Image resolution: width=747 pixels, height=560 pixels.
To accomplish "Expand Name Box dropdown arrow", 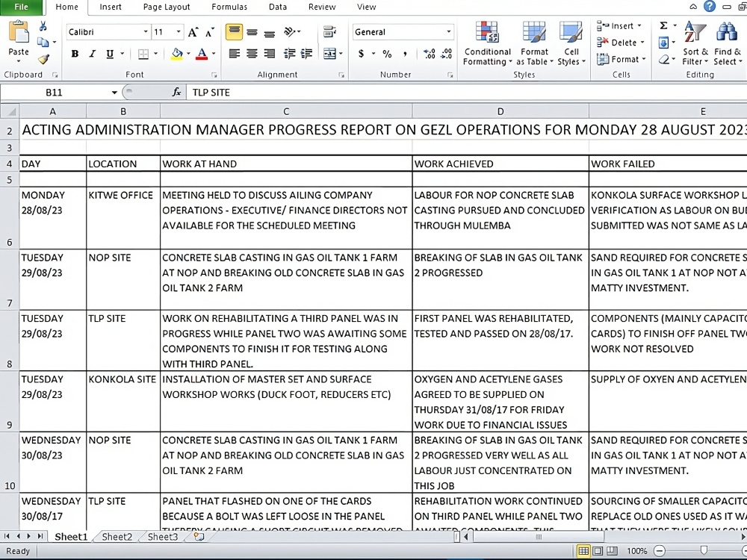I will 114,93.
